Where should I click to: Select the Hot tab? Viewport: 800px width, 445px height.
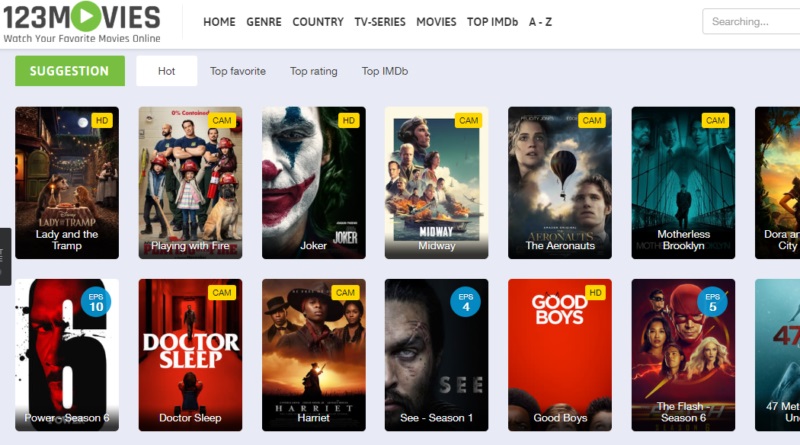click(166, 71)
